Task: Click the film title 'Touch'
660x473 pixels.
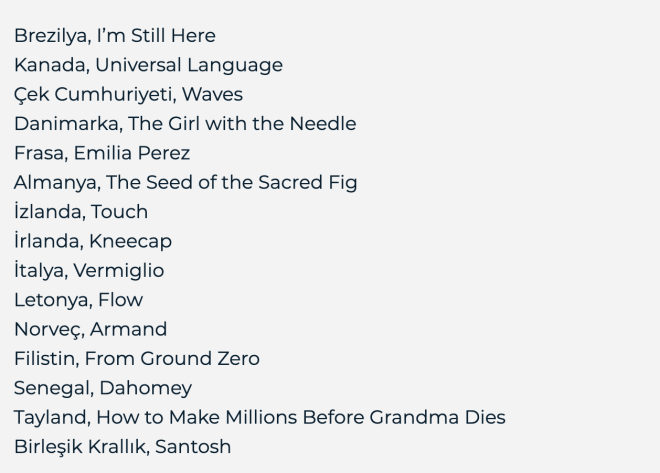Action: [x=119, y=212]
